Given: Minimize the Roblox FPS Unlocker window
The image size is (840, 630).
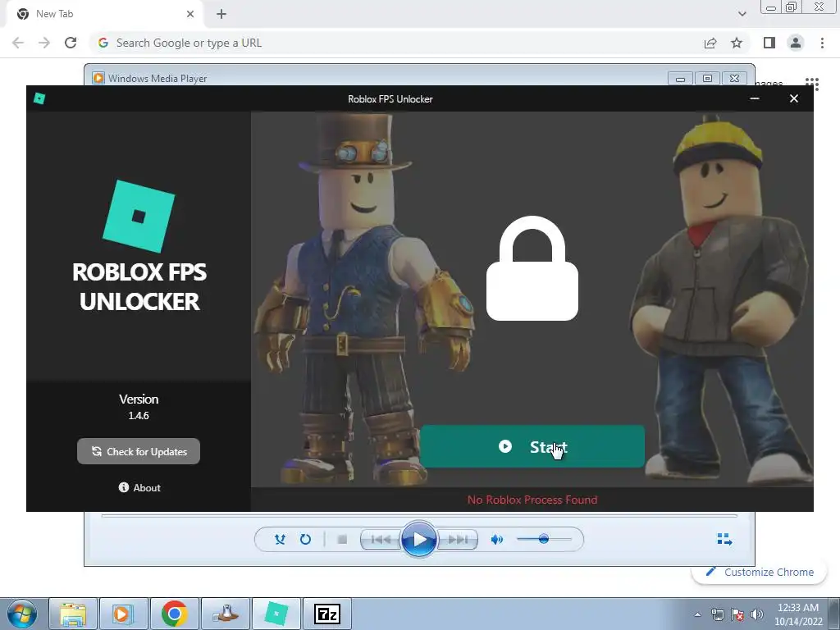Looking at the screenshot, I should tap(755, 98).
